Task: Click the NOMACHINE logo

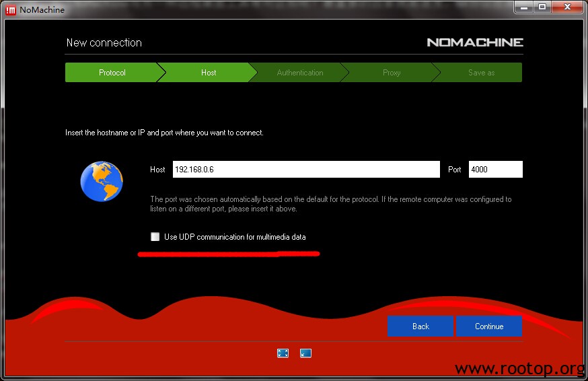Action: (475, 42)
